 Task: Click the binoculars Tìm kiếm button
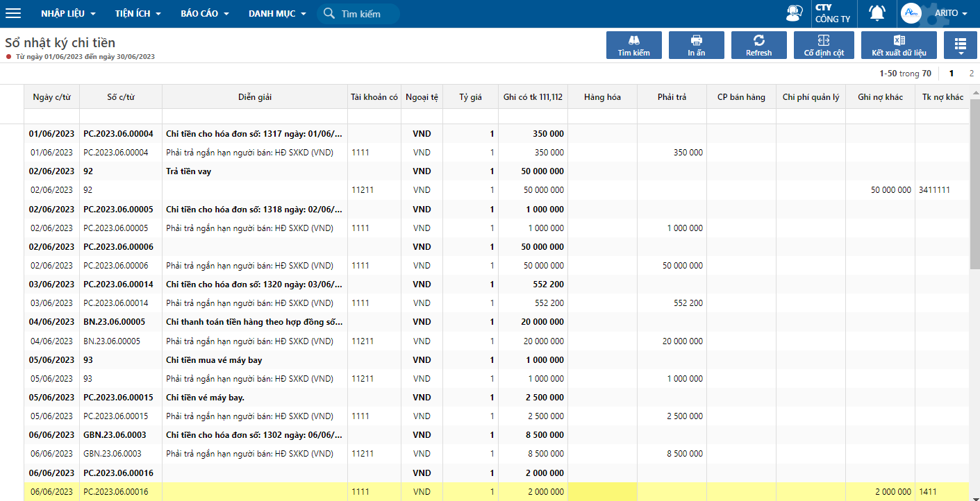[x=633, y=46]
